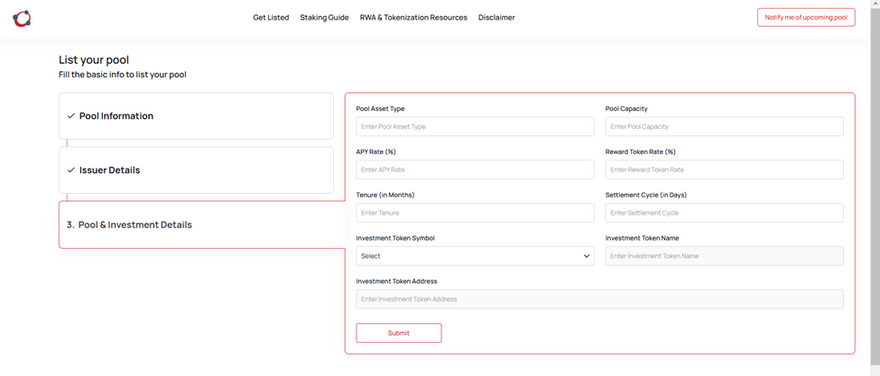Screen dimensions: 880x376
Task: Focus the Pool Asset Type field
Action: click(475, 127)
